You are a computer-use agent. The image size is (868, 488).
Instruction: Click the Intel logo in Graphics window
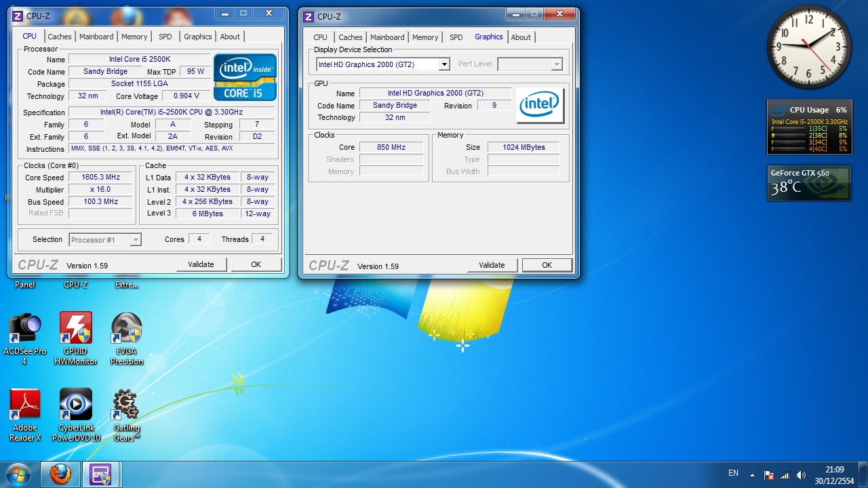pos(540,105)
